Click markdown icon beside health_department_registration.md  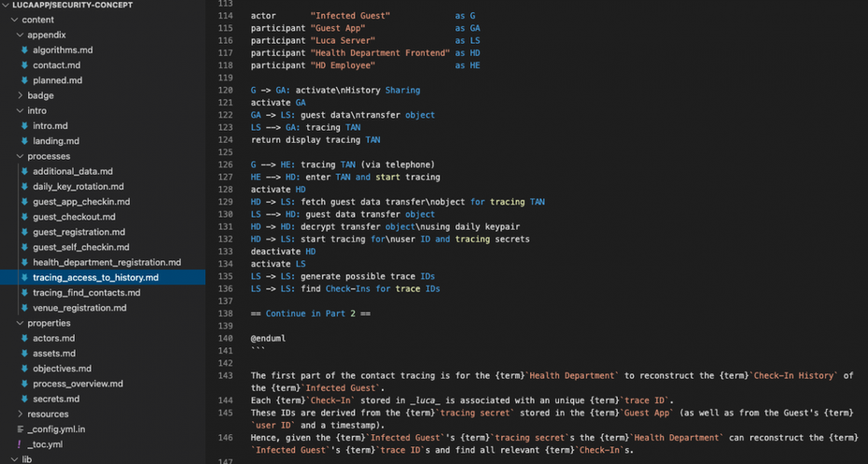(x=24, y=262)
